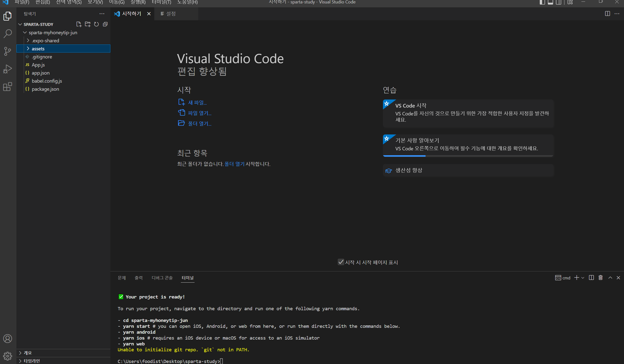The height and width of the screenshot is (364, 624).
Task: Open the 생산성 향상 walkthrough
Action: [x=468, y=170]
